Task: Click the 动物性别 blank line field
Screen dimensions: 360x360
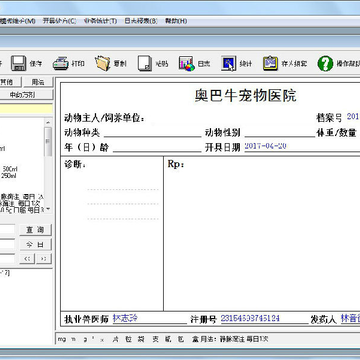Action: pos(279,133)
